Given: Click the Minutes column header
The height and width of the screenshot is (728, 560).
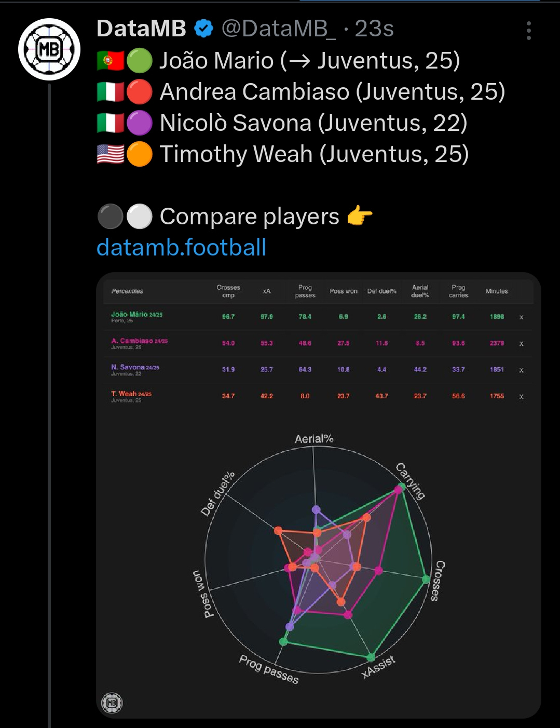Looking at the screenshot, I should point(497,291).
